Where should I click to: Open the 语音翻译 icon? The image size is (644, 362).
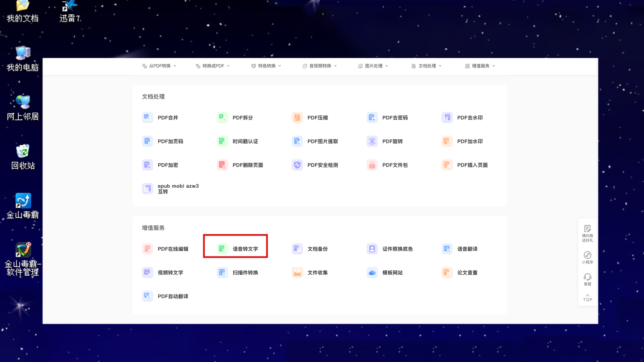click(447, 249)
